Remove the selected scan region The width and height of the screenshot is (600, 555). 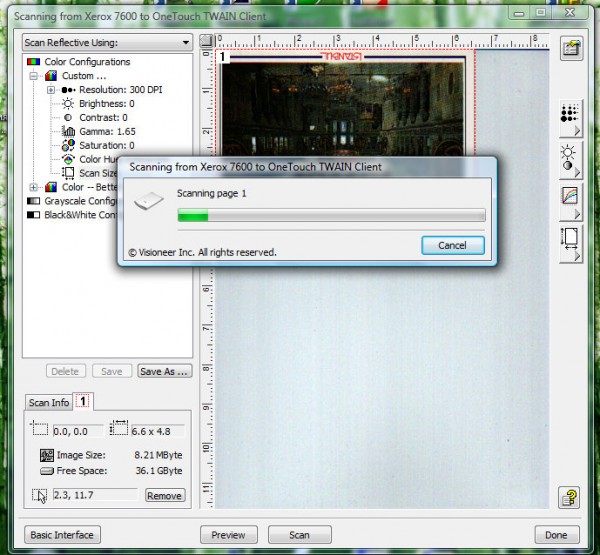(165, 495)
